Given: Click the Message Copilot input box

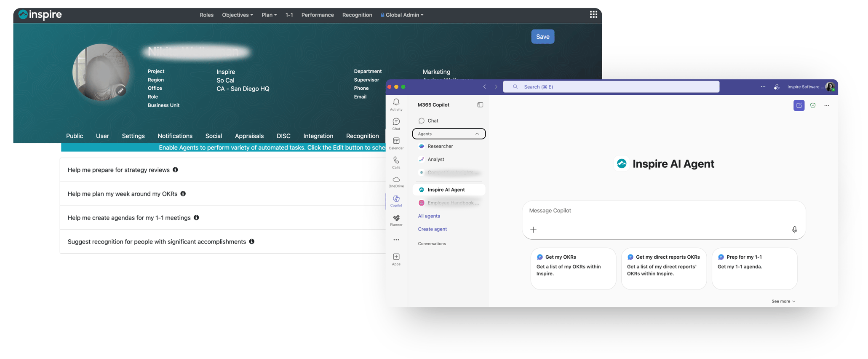Looking at the screenshot, I should pos(664,220).
